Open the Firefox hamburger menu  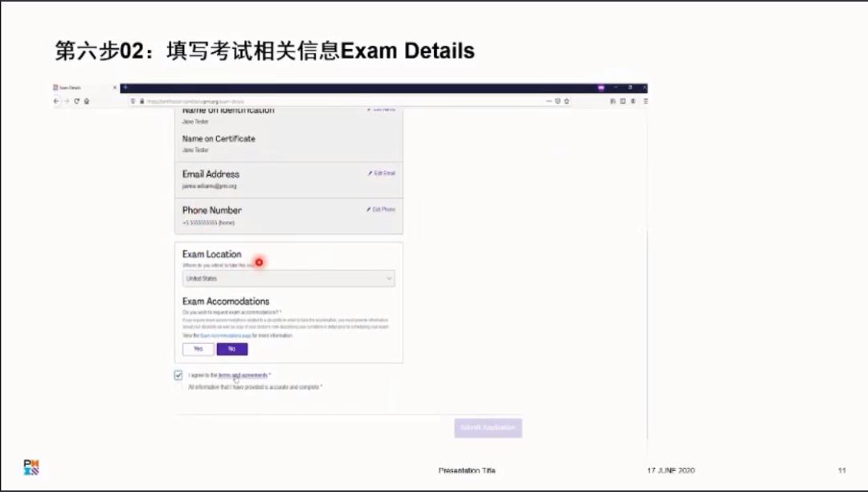click(x=646, y=101)
